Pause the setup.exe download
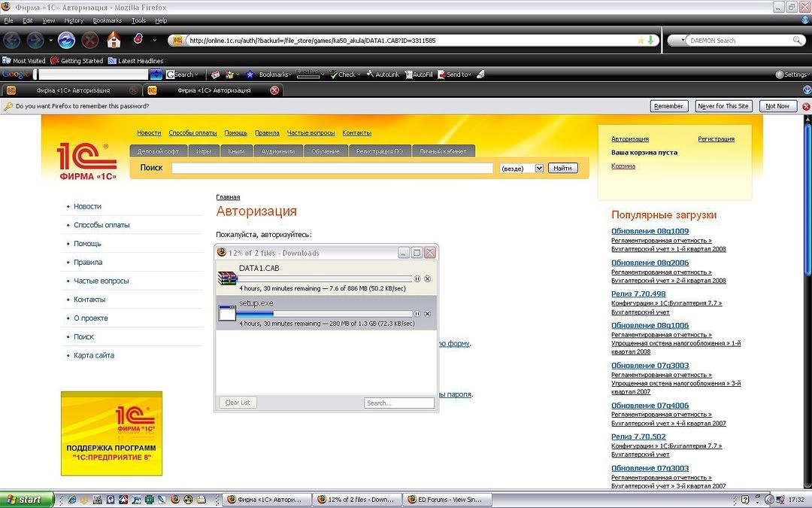The image size is (812, 508). (417, 313)
